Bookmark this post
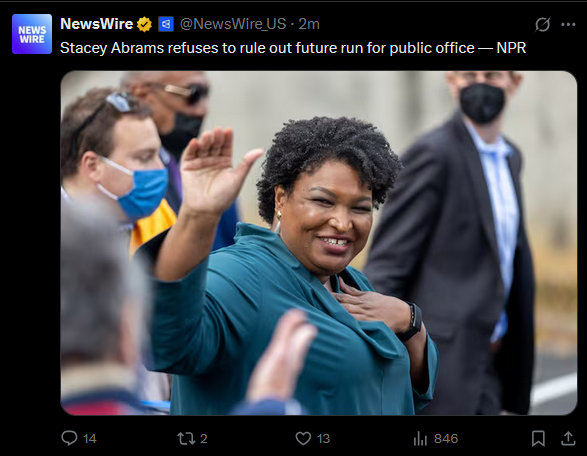This screenshot has height=456, width=587. tap(538, 438)
